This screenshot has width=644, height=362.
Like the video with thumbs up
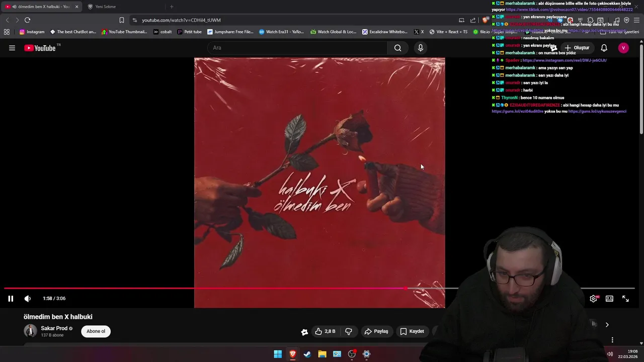pos(325,331)
